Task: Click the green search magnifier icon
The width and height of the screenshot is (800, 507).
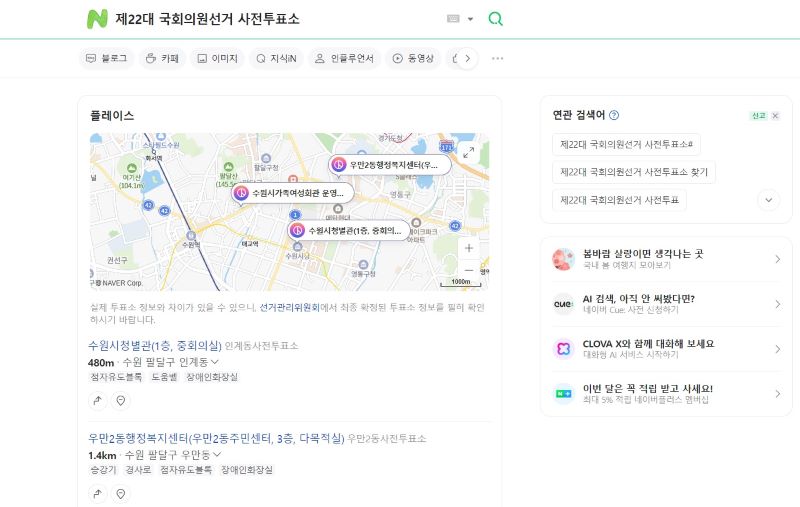Action: point(495,19)
